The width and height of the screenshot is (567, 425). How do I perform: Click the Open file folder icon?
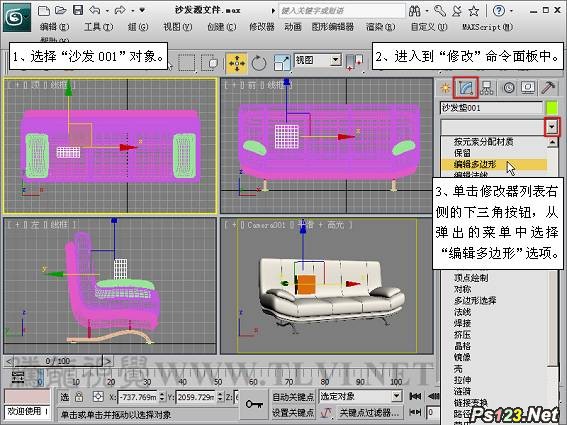(x=60, y=10)
